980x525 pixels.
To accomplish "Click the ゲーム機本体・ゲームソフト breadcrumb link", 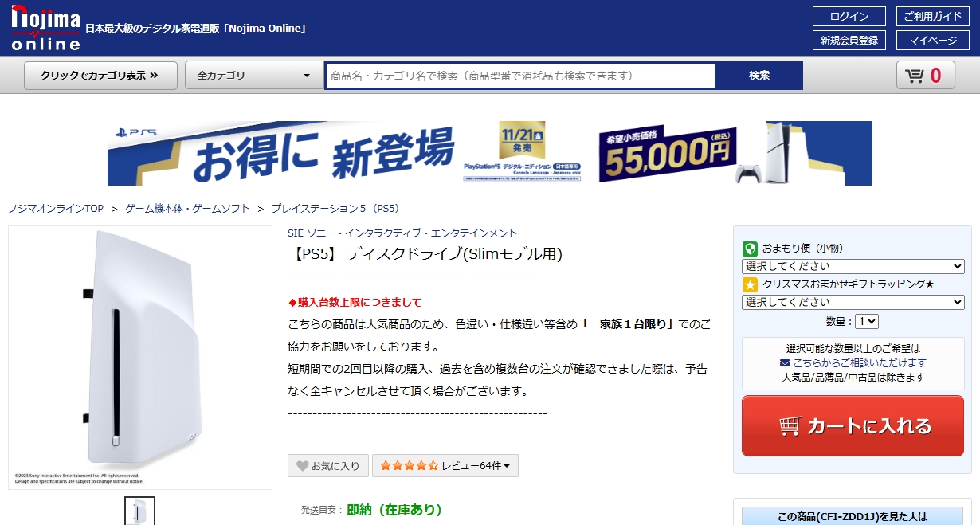I will click(x=187, y=209).
